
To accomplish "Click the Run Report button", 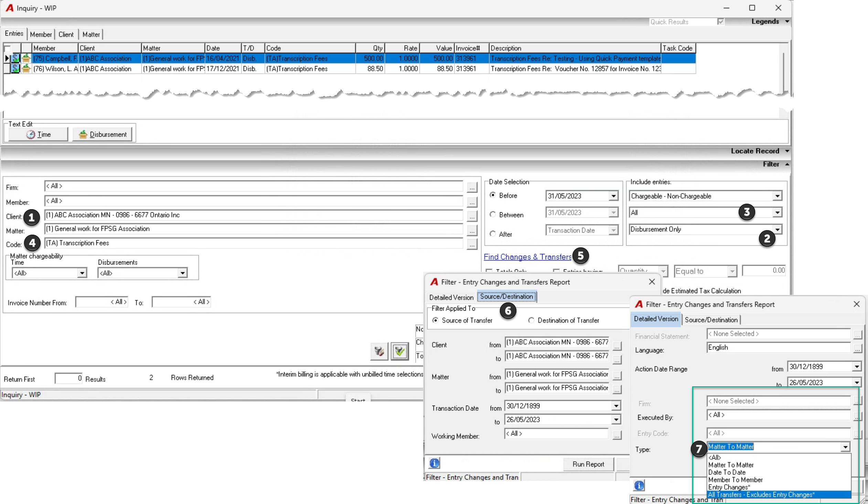I will 588,464.
